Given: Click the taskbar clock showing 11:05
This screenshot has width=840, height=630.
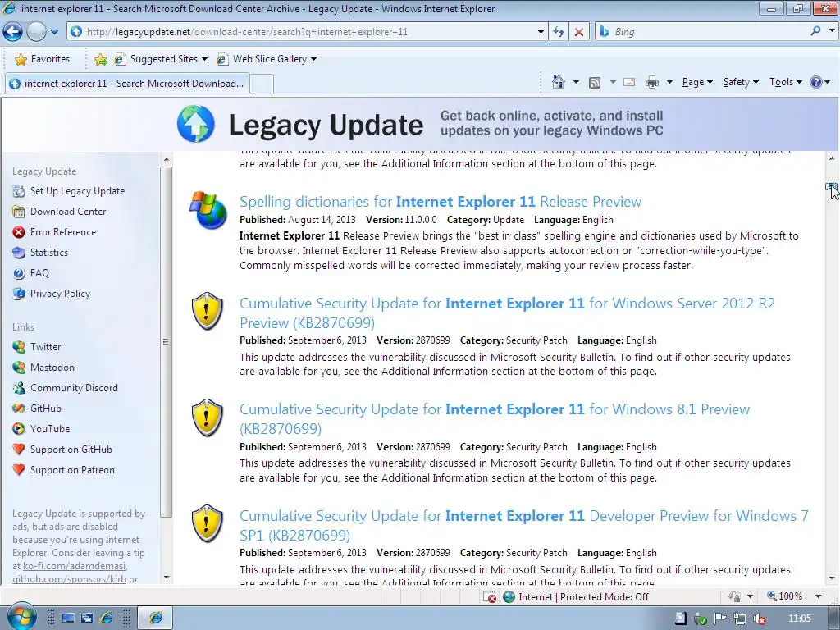Looking at the screenshot, I should (x=800, y=619).
